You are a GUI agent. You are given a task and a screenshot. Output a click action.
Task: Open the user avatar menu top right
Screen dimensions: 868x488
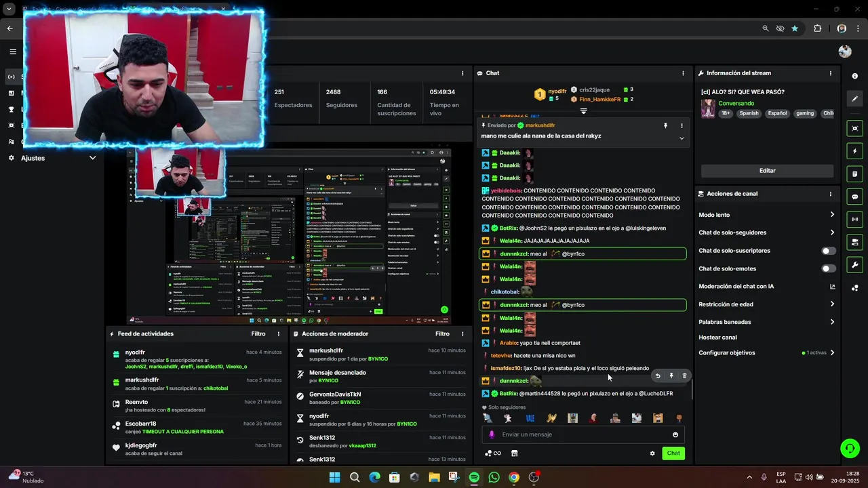click(x=845, y=52)
